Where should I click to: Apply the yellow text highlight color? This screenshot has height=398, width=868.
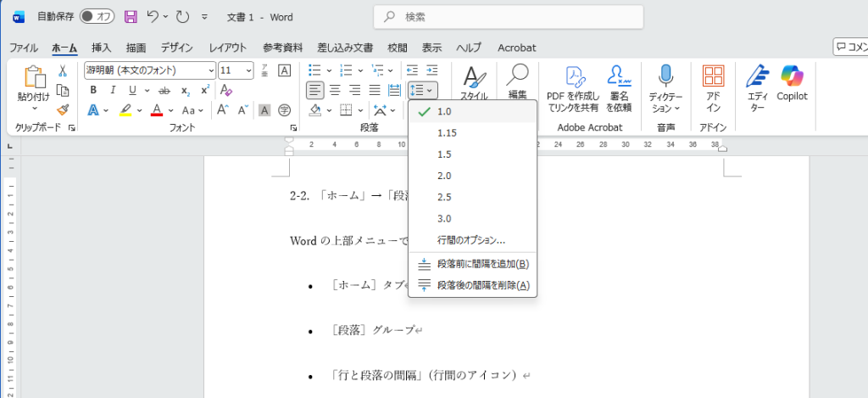coord(125,110)
